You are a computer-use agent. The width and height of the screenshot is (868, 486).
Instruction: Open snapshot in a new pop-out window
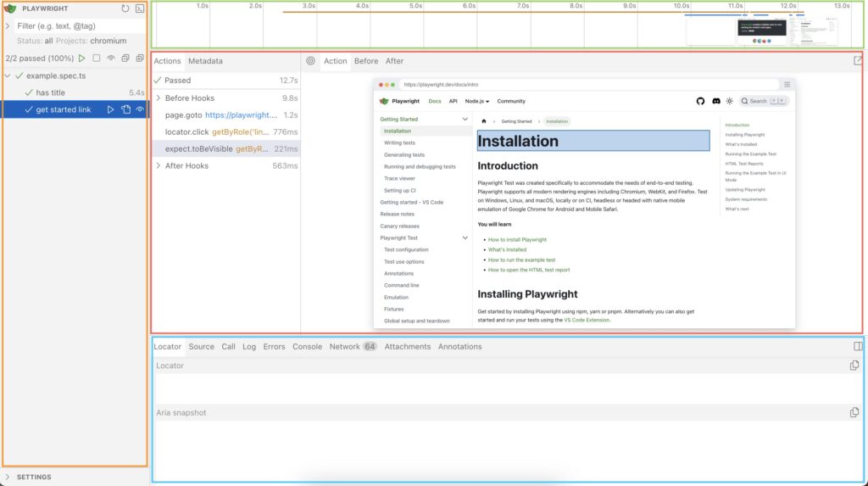tap(858, 61)
